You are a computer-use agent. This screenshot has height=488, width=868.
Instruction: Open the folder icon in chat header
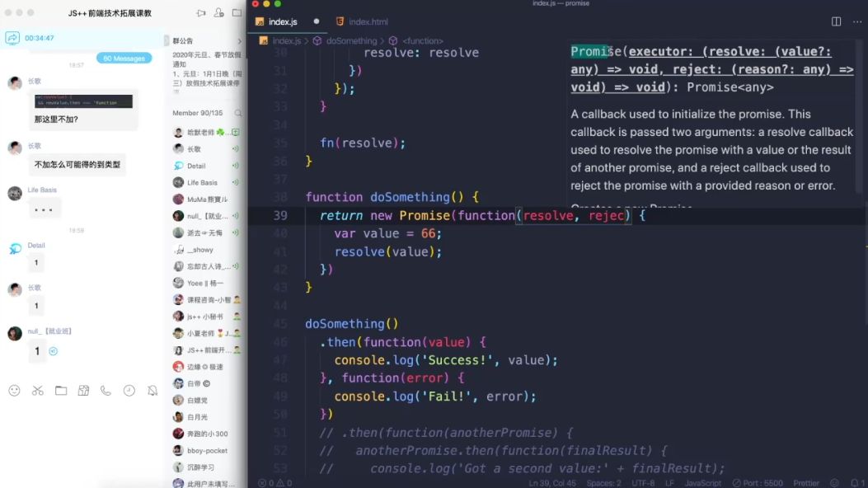pyautogui.click(x=237, y=12)
